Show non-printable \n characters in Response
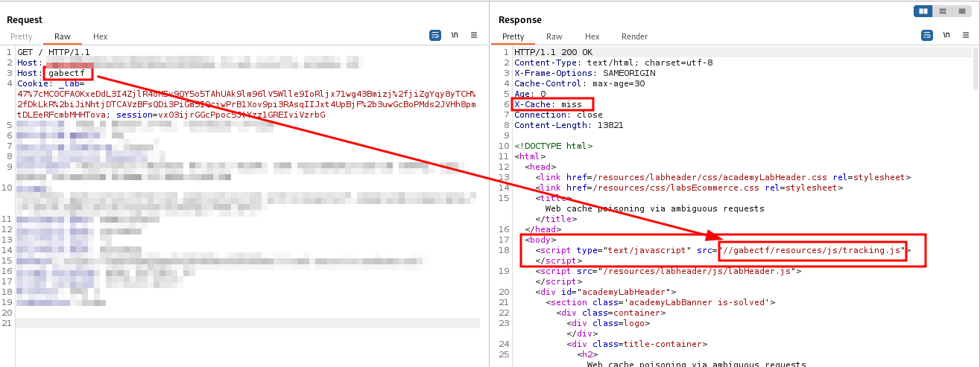 (946, 35)
